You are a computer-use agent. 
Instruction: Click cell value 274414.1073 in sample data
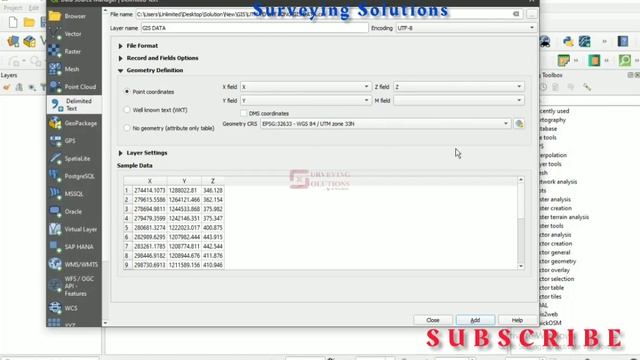click(x=150, y=190)
